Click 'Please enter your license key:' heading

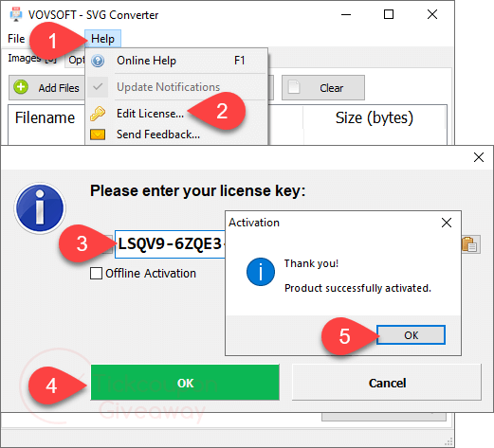pos(198,191)
